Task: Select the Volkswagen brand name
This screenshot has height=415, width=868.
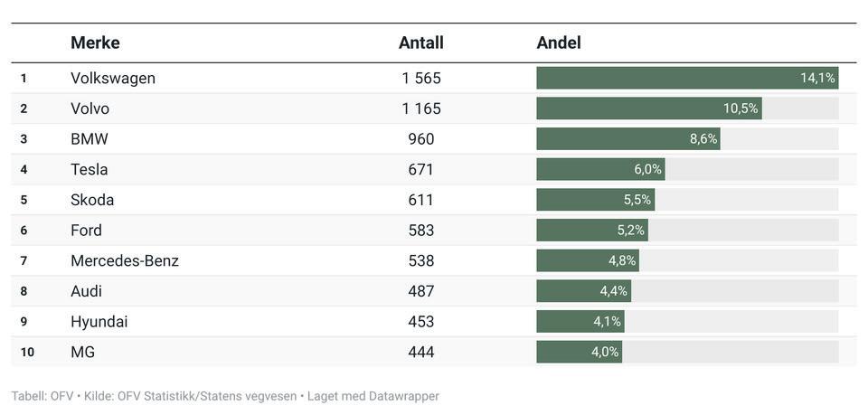Action: [x=113, y=79]
